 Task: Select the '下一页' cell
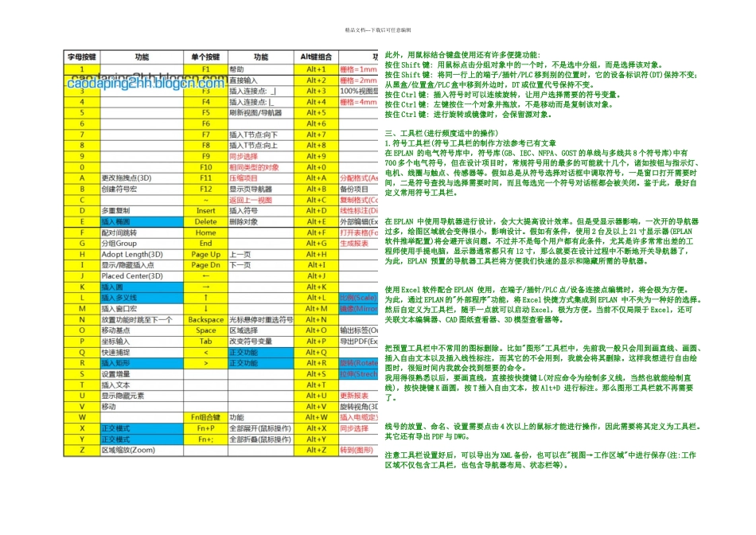point(261,265)
